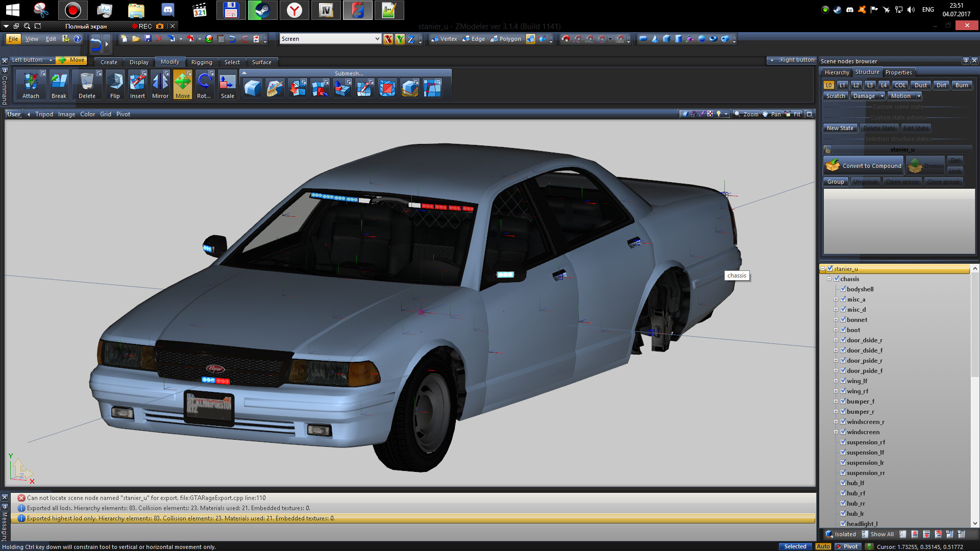The width and height of the screenshot is (980, 551).
Task: Click scene tree scrollbar down arrow
Action: tap(975, 523)
